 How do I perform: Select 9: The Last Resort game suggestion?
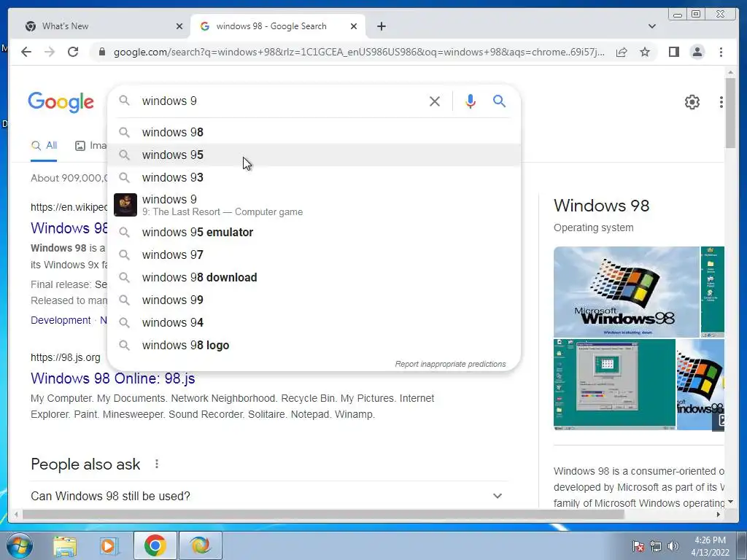[x=314, y=205]
